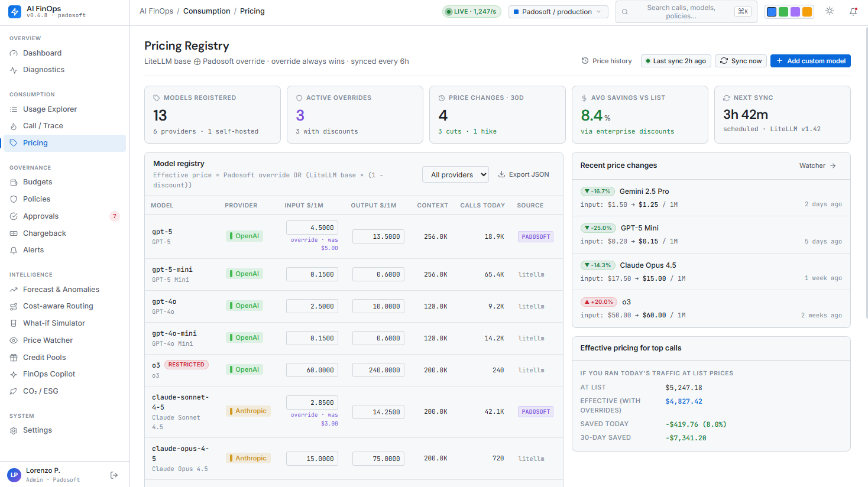
Task: Click the Alerts bell icon in the sidebar
Action: [x=14, y=250]
